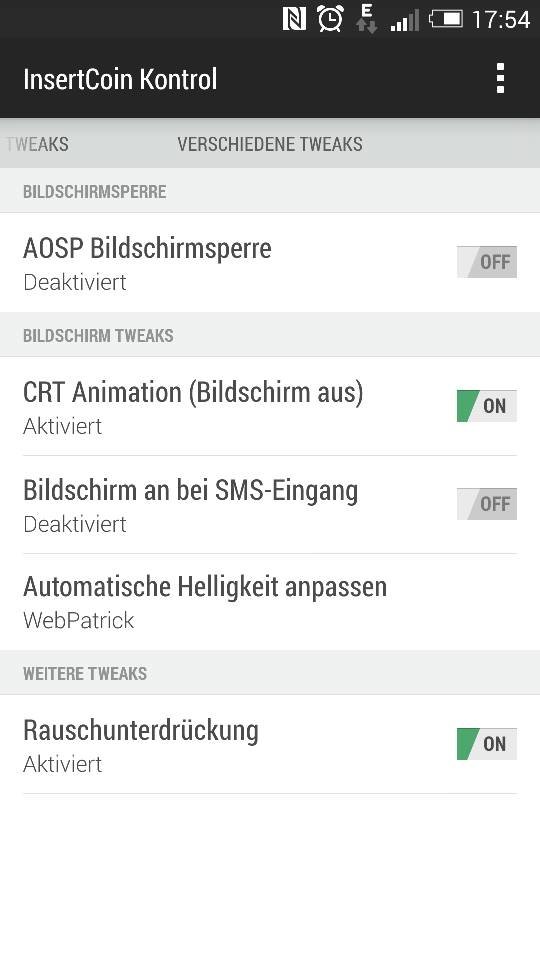Turn off the CRT Animation toggle
Screen dimensions: 540x960
(x=487, y=406)
